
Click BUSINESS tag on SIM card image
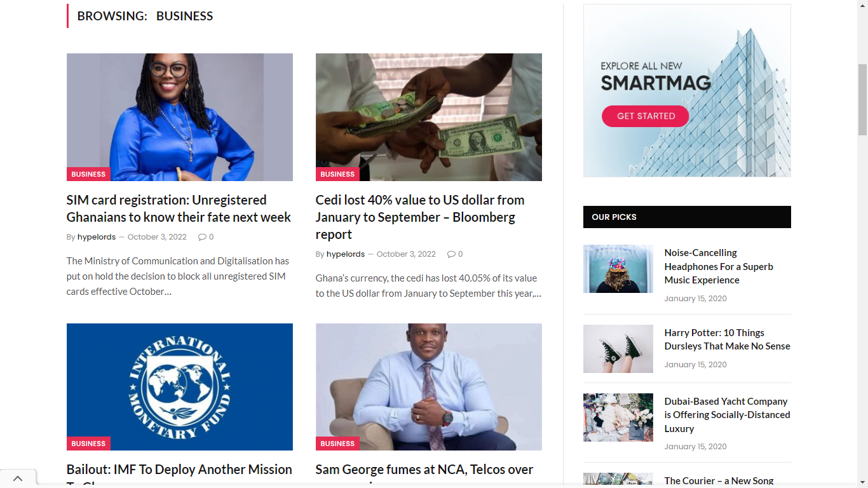[88, 174]
